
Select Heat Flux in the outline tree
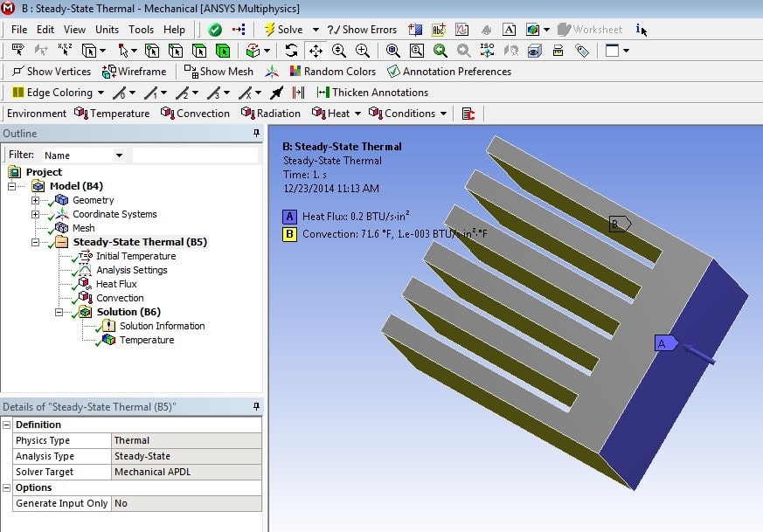tap(116, 284)
